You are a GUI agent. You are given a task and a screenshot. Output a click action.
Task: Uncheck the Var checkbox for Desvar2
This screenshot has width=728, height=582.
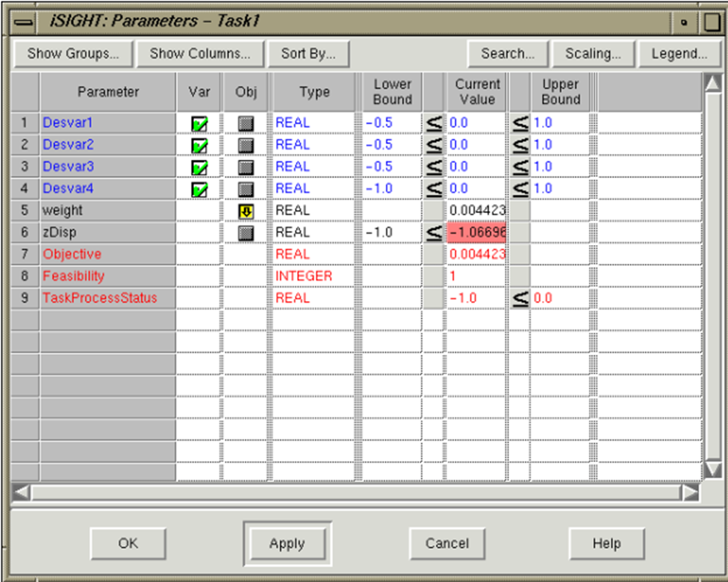coord(199,145)
